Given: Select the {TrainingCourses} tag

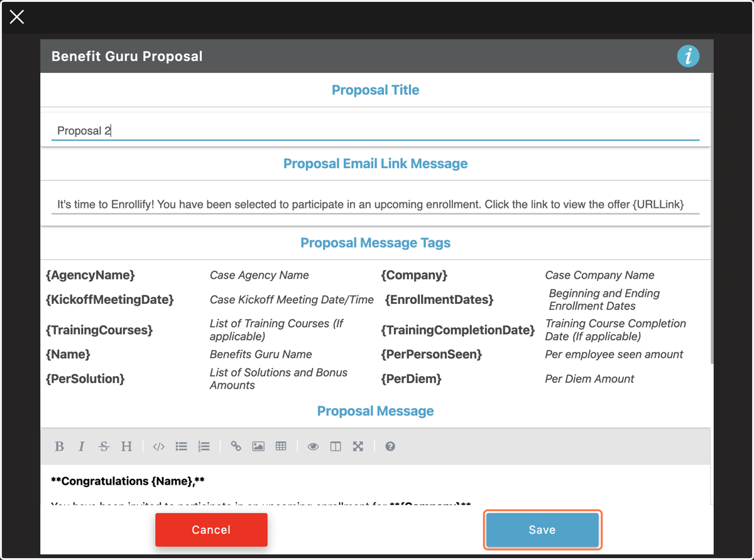Looking at the screenshot, I should [99, 330].
